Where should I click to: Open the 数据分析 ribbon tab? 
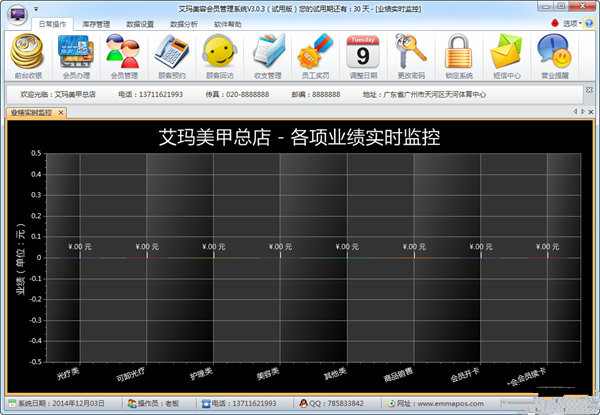[184, 22]
